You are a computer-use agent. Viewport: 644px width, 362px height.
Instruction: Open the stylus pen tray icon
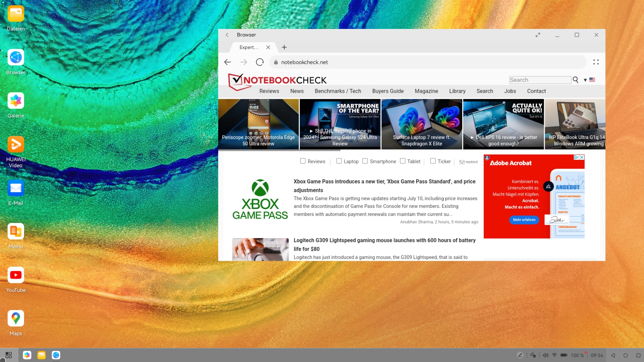coord(520,355)
